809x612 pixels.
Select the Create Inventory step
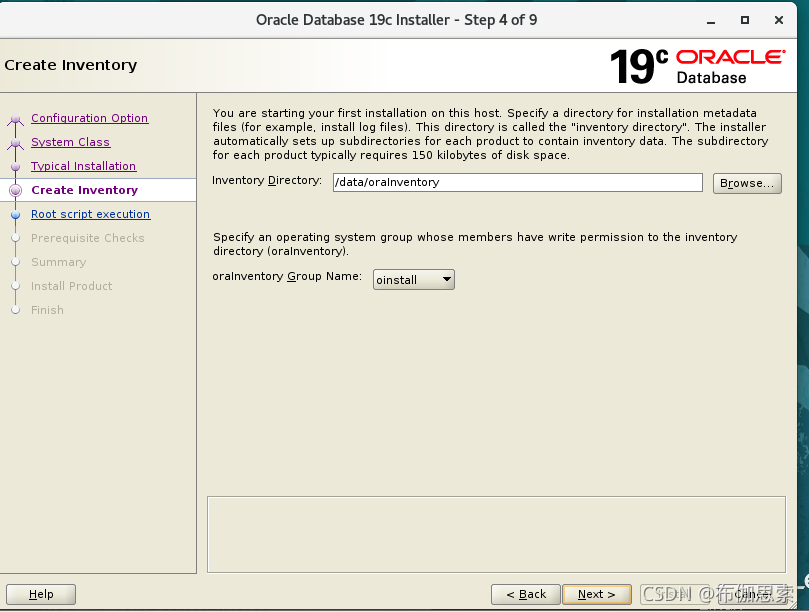click(x=85, y=190)
